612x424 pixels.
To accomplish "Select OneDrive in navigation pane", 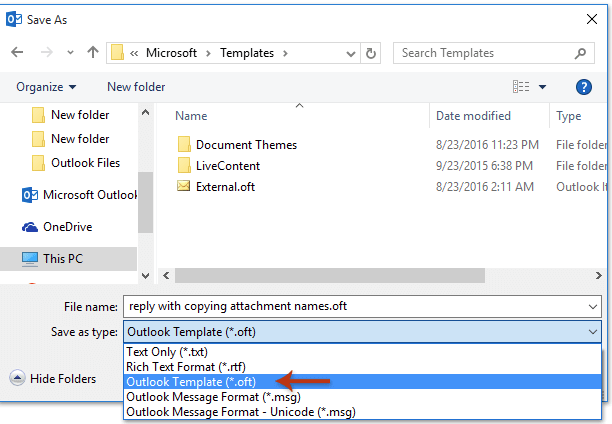I will pyautogui.click(x=68, y=226).
